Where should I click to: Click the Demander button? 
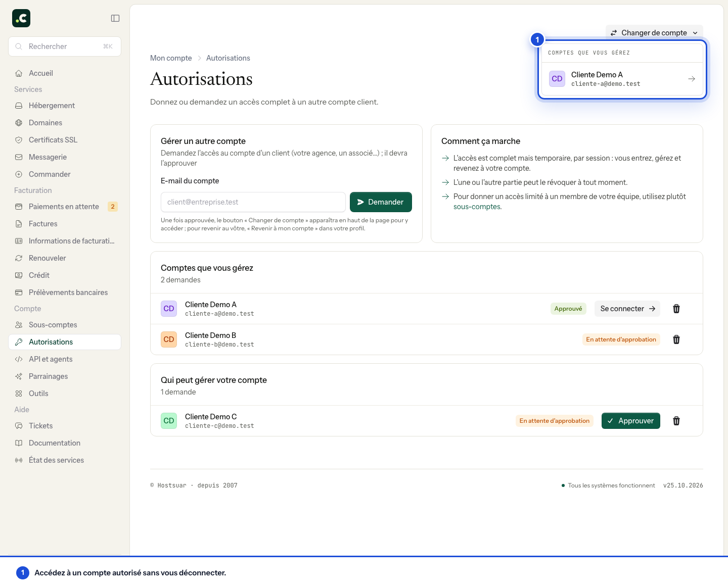[381, 202]
